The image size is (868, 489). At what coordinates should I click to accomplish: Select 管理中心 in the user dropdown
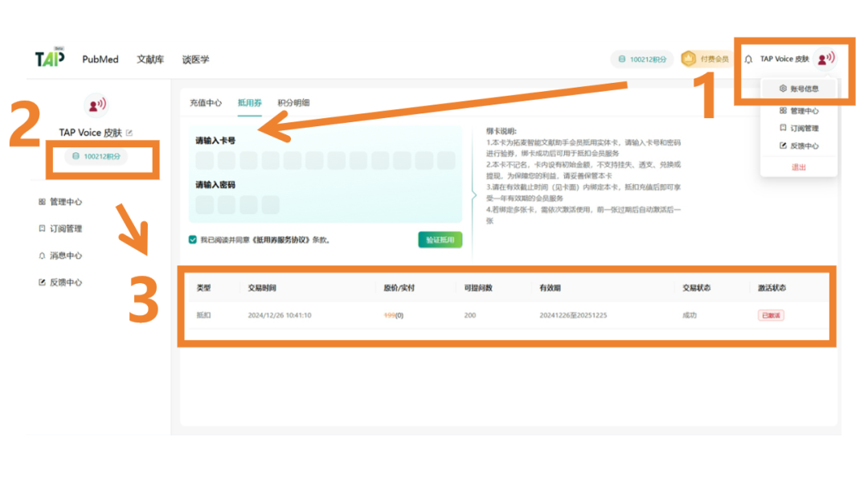coord(799,111)
